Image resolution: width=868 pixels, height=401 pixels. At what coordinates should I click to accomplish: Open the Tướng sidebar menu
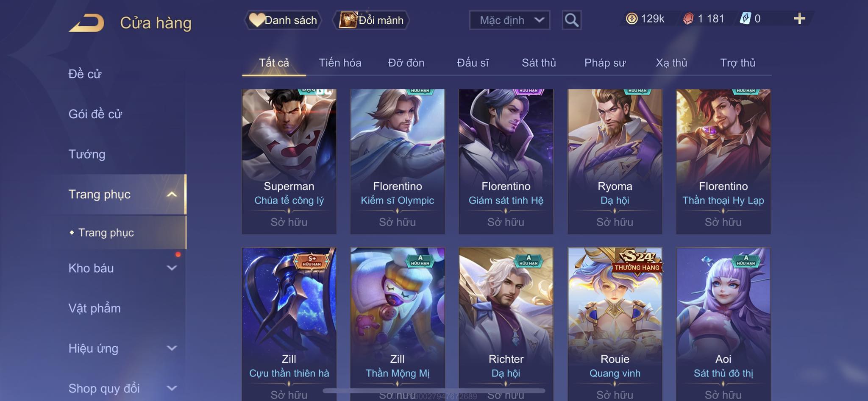click(87, 154)
